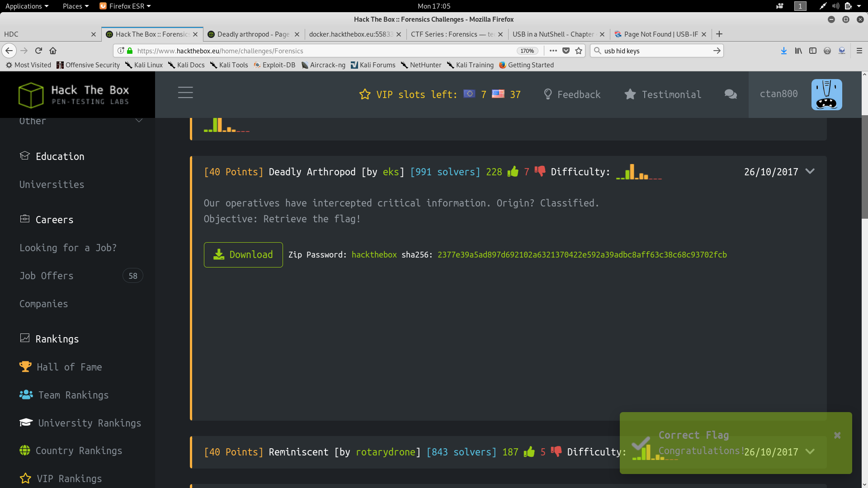Viewport: 868px width, 488px height.
Task: Open the Kali Tools bookmark
Action: (x=229, y=65)
